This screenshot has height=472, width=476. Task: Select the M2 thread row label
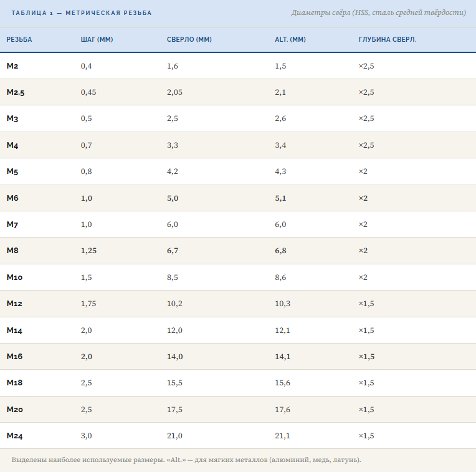pyautogui.click(x=12, y=66)
